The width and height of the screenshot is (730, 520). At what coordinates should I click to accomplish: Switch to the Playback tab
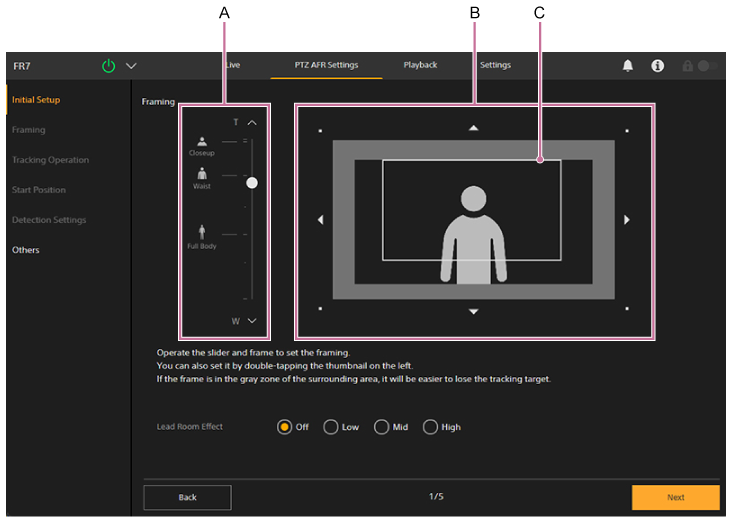point(420,65)
